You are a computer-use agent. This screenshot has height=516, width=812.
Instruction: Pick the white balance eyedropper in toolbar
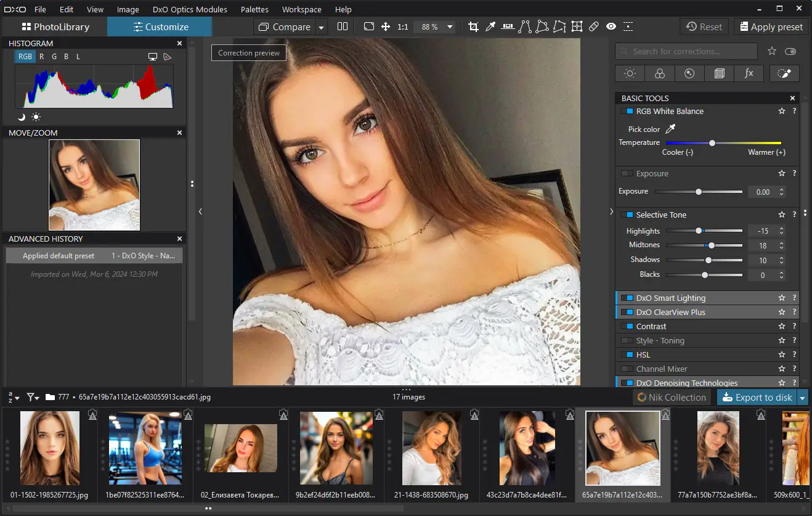click(x=490, y=27)
